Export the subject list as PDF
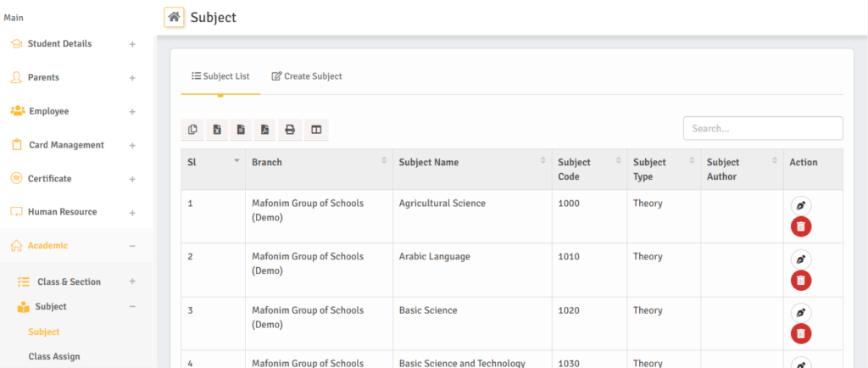Viewport: 868px width, 368px height. (265, 130)
